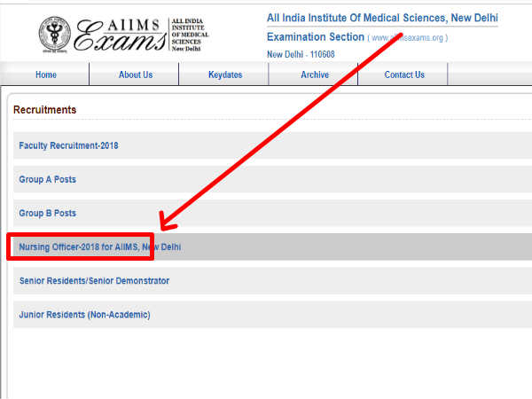Open Faculty Recruitment-2018 link
The image size is (532, 399).
[x=68, y=145]
